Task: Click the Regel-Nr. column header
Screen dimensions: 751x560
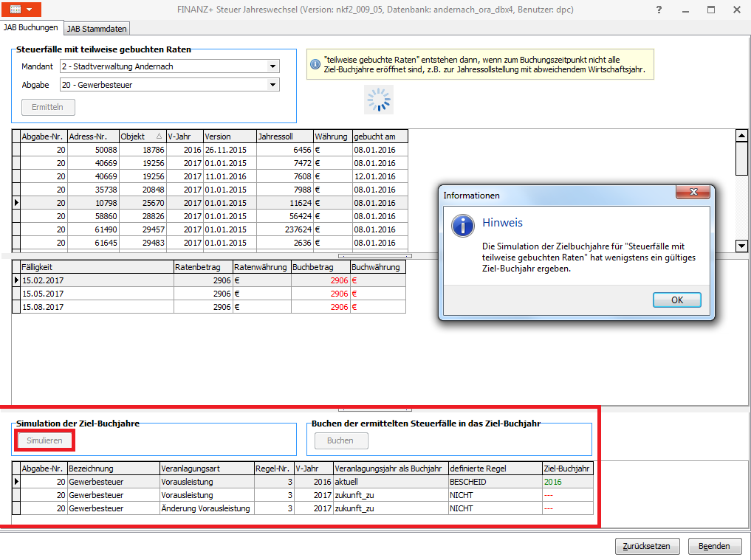Action: [274, 469]
